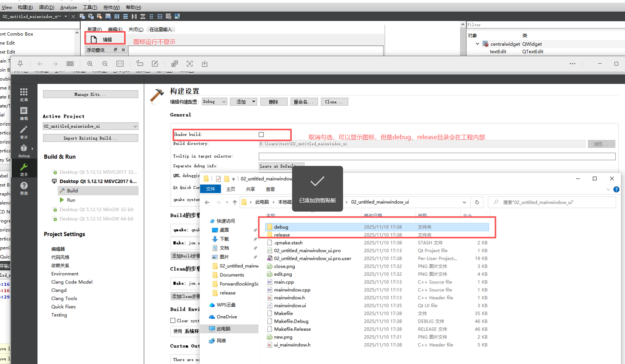This screenshot has height=364, width=625.
Task: Toggle the Clear system environment checkbox
Action: 173,321
